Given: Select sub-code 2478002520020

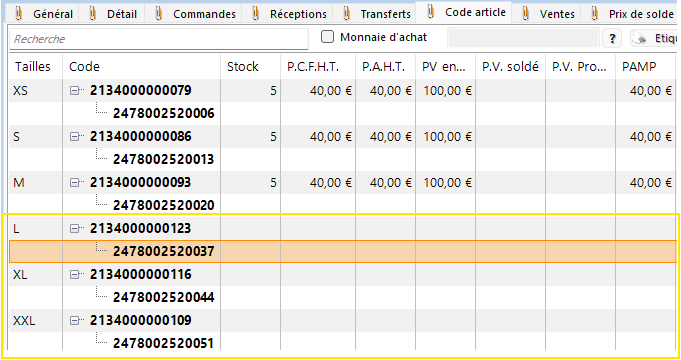Looking at the screenshot, I should click(x=164, y=205).
